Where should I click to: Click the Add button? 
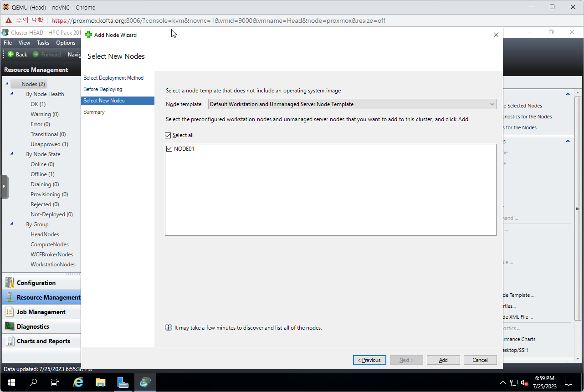point(443,360)
